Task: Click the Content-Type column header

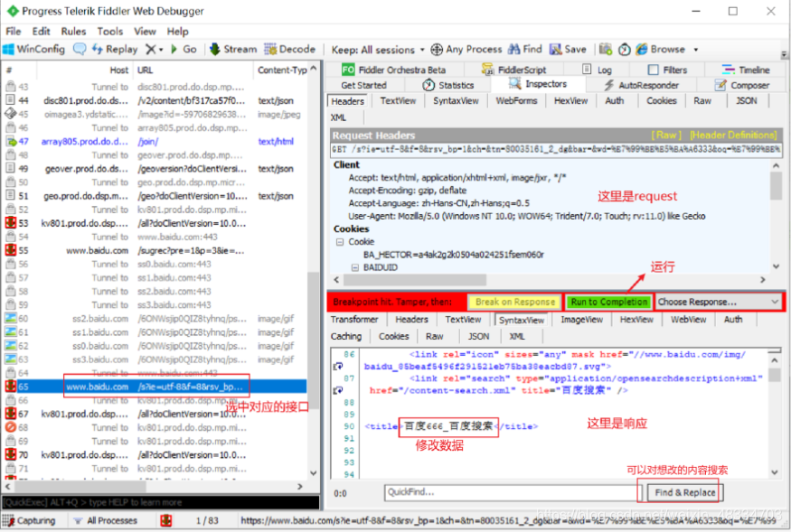Action: (x=281, y=70)
